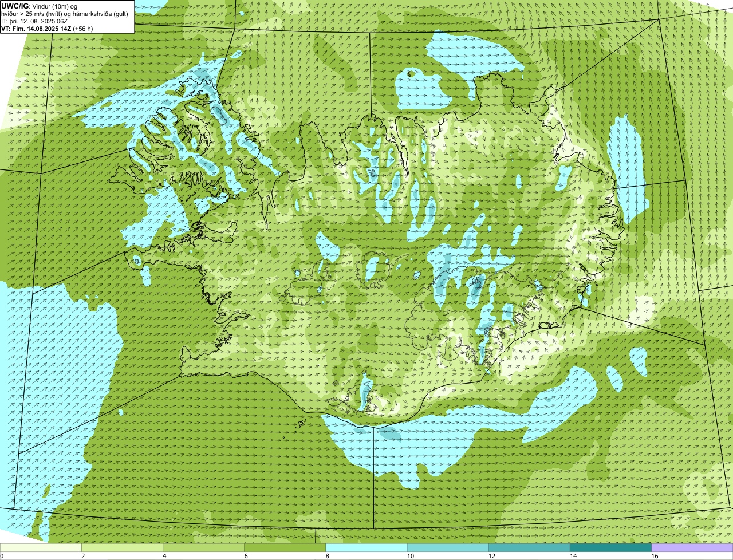Click the legend scale label 2
Viewport: 733px width, 560px height.
(x=84, y=556)
